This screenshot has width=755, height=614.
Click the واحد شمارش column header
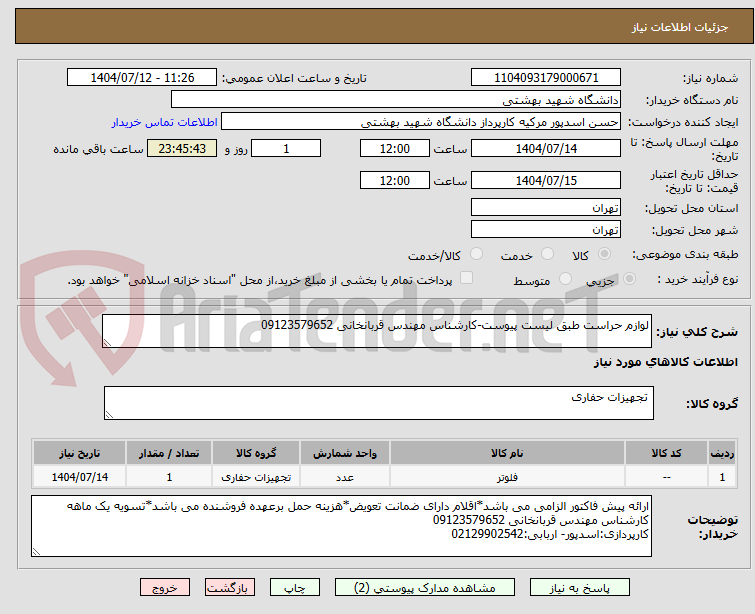pyautogui.click(x=345, y=453)
